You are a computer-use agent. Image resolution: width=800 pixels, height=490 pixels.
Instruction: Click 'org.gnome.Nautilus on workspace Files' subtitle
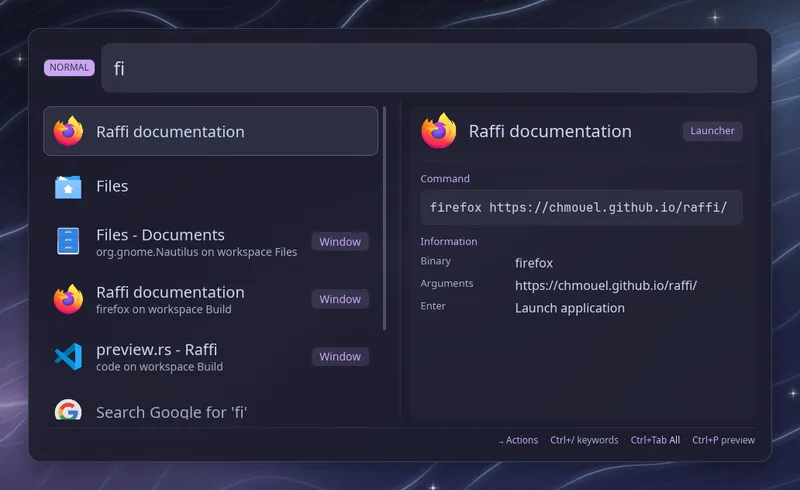click(x=196, y=252)
